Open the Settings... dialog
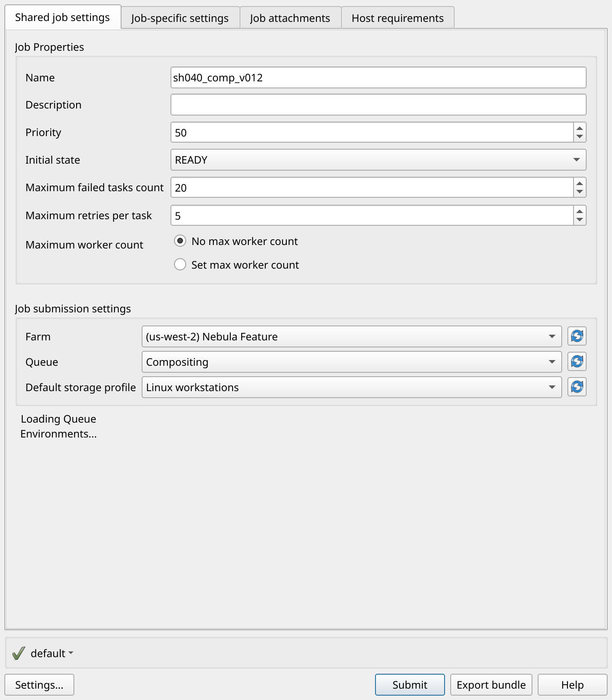This screenshot has width=612, height=700. coord(39,685)
